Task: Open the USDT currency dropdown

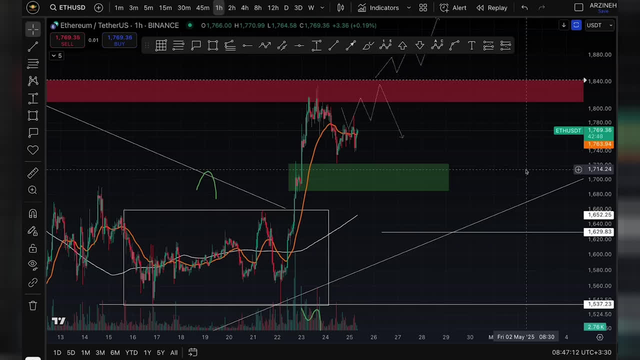Action: (599, 25)
